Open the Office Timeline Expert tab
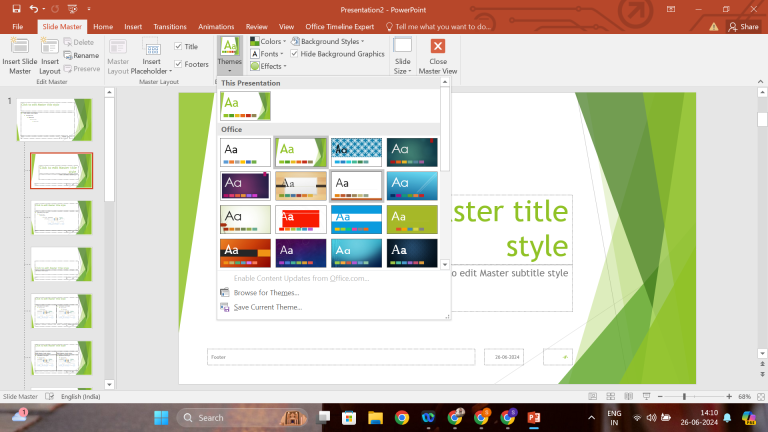This screenshot has height=432, width=768. [339, 26]
